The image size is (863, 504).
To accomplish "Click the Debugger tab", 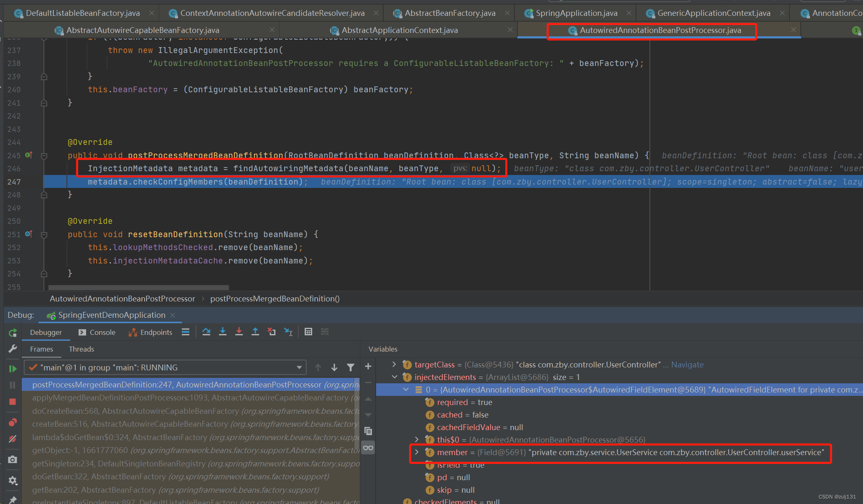I will tap(46, 332).
